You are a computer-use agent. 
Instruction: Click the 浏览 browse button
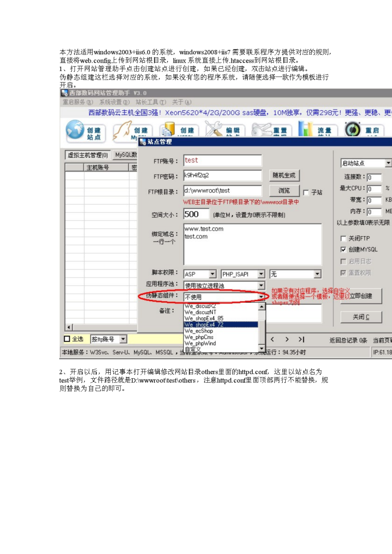[x=284, y=191]
